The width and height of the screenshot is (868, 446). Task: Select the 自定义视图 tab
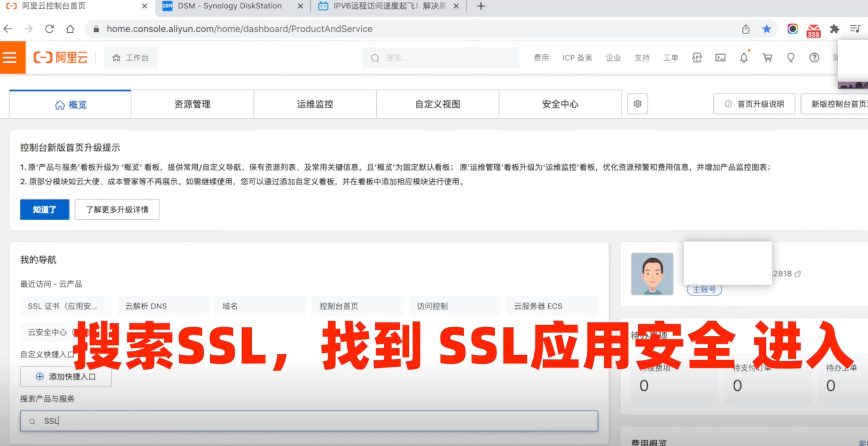pyautogui.click(x=438, y=104)
